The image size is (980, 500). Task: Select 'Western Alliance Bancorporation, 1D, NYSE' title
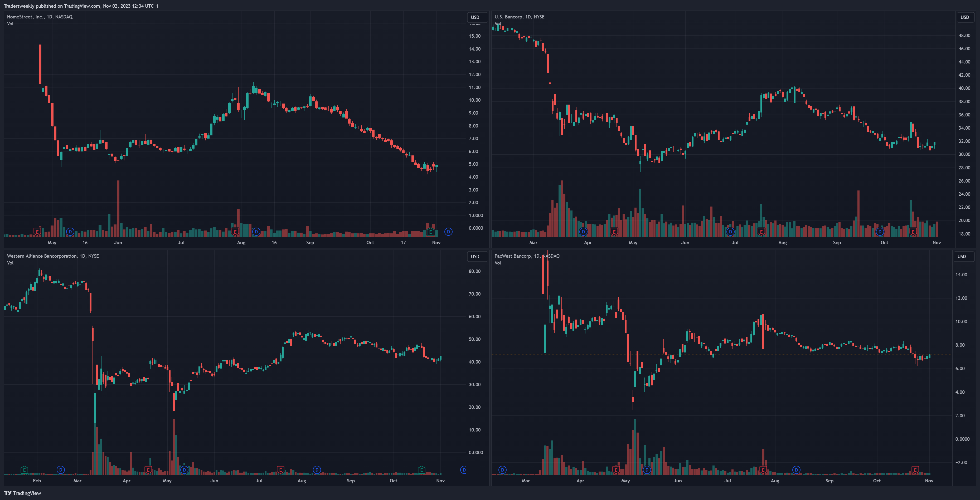pos(53,256)
